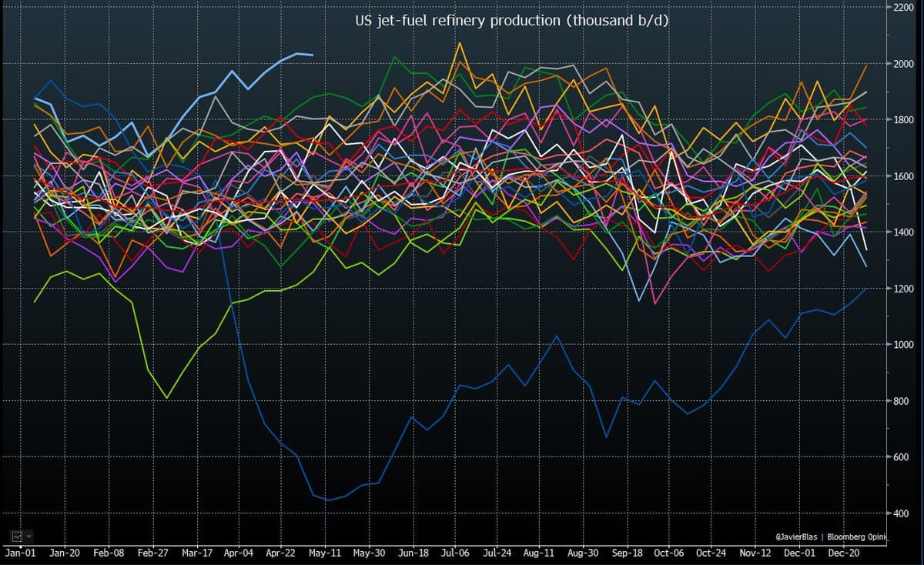Click the May-11 date label

(325, 553)
